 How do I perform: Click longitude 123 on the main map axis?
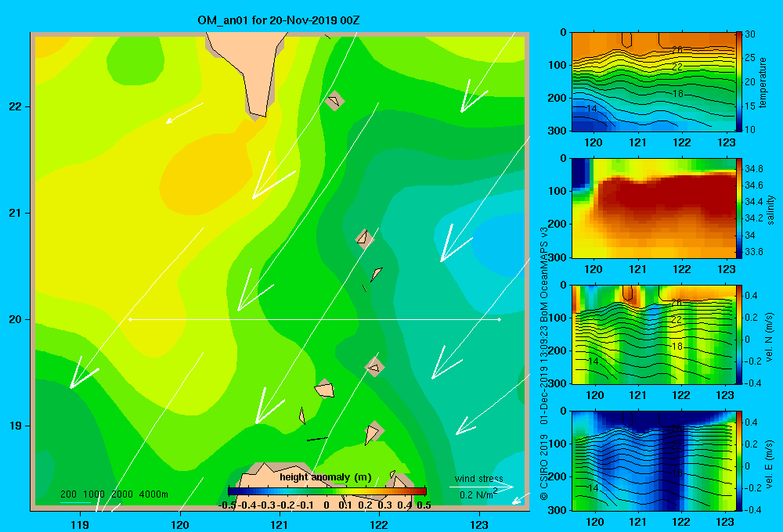point(479,524)
